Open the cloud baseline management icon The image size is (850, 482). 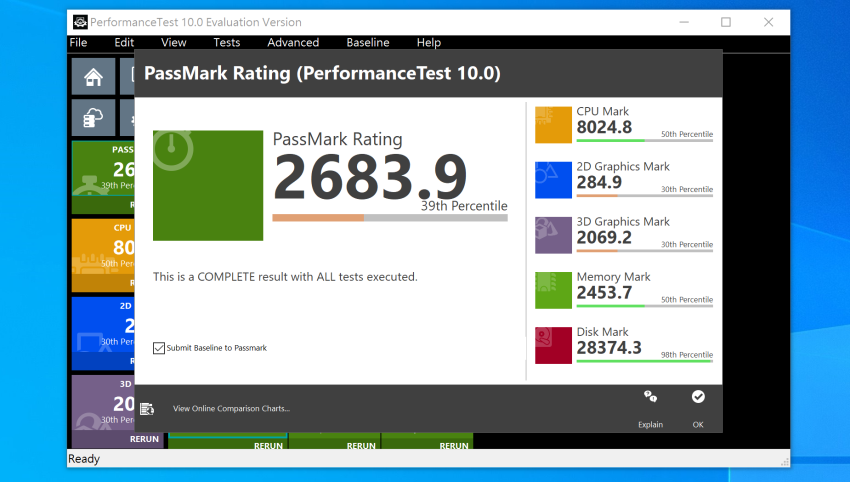click(93, 118)
